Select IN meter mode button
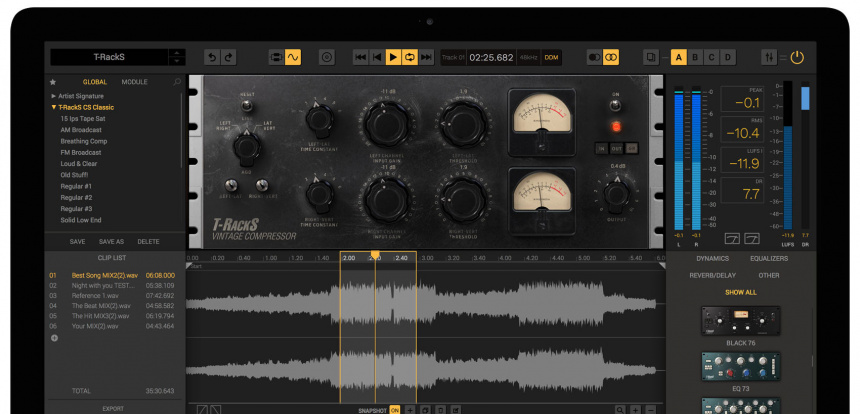 click(601, 148)
